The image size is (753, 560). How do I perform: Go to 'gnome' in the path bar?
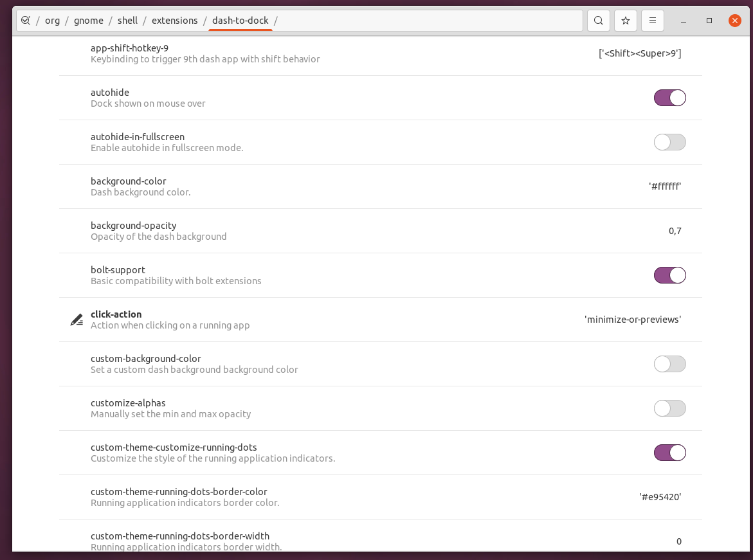tap(88, 21)
